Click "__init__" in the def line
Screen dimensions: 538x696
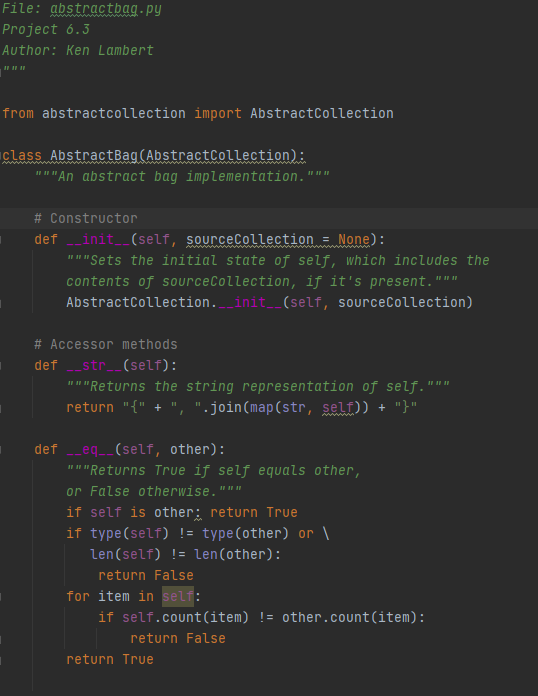(x=98, y=239)
